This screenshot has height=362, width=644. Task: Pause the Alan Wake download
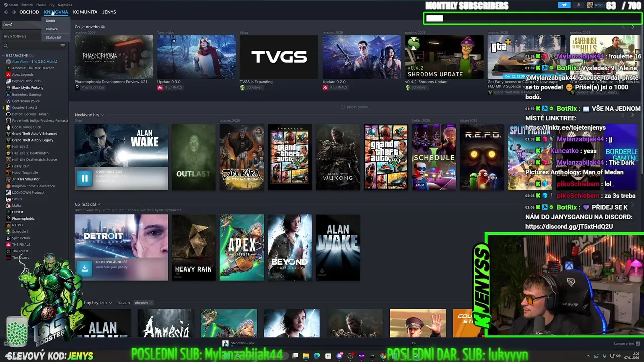pyautogui.click(x=85, y=177)
